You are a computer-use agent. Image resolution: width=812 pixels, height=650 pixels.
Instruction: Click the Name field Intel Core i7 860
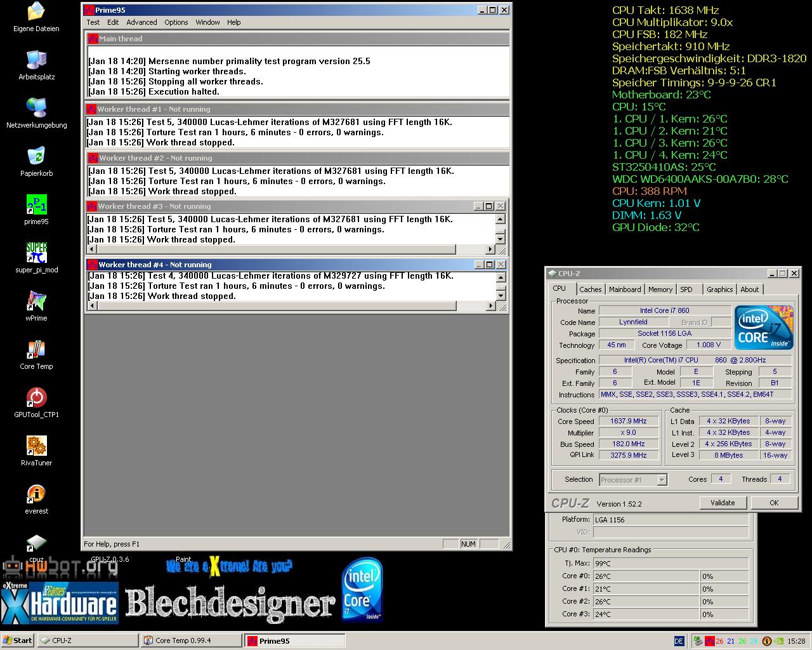pyautogui.click(x=664, y=311)
